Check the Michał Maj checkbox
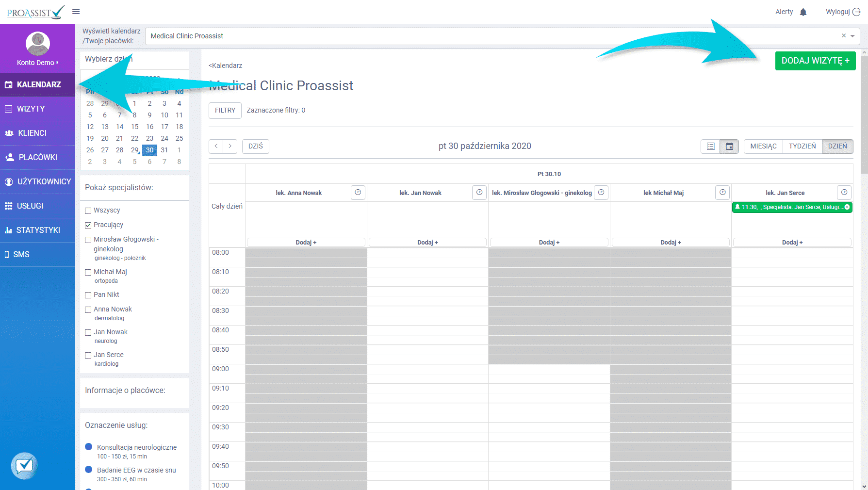The image size is (868, 490). click(x=88, y=272)
